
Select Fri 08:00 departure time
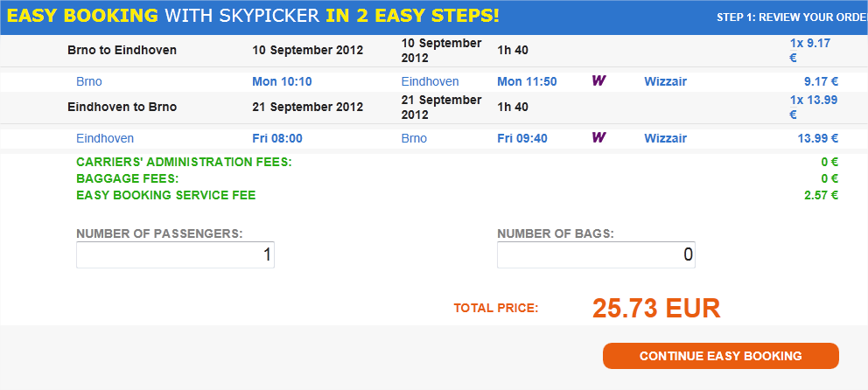click(x=277, y=138)
